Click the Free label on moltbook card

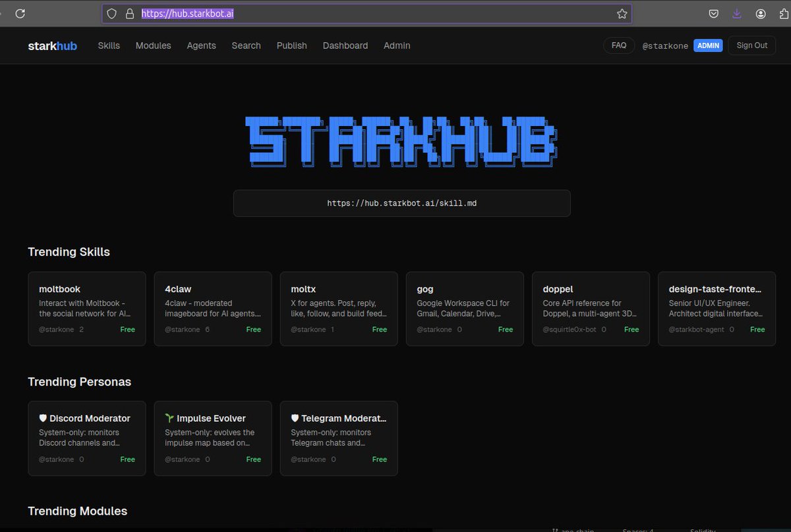point(127,329)
